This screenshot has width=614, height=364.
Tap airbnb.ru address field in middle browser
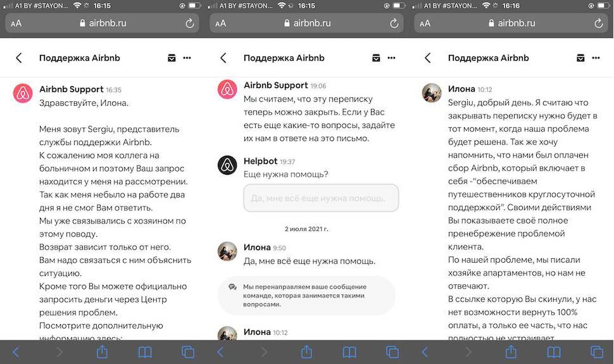[306, 23]
